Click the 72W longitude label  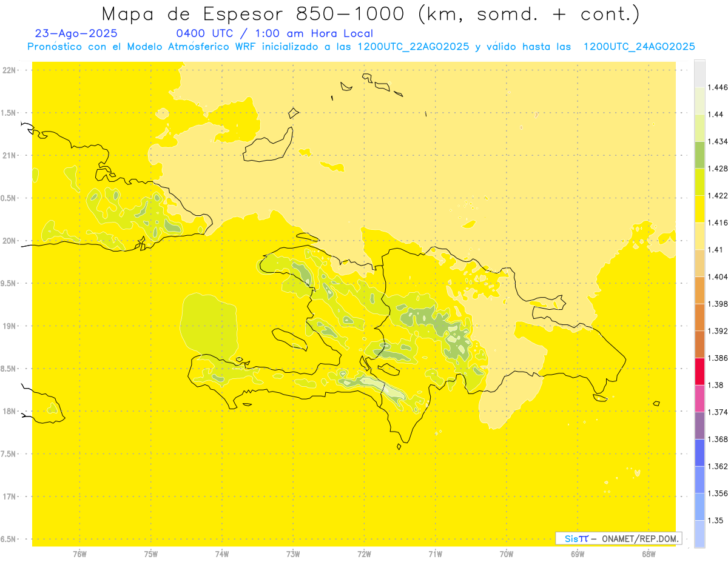pos(364,554)
